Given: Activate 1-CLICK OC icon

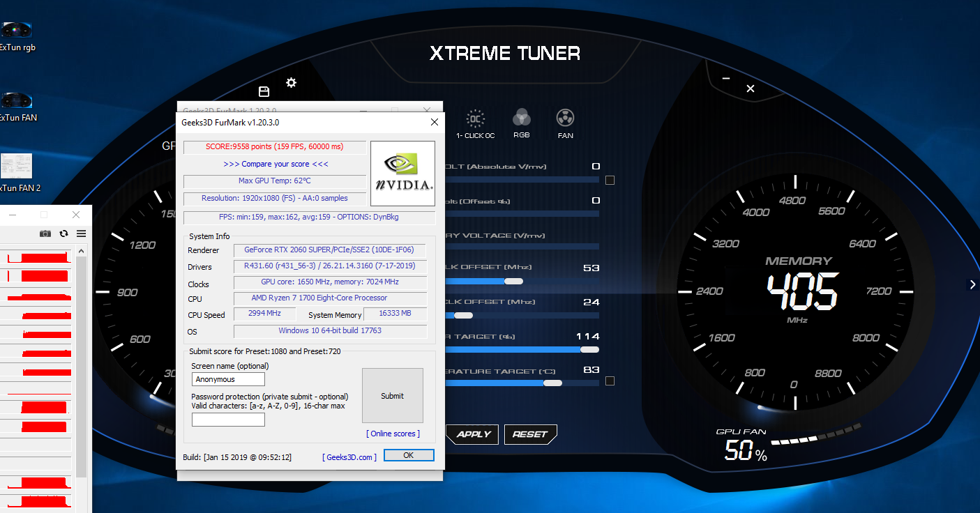Looking at the screenshot, I should point(475,123).
